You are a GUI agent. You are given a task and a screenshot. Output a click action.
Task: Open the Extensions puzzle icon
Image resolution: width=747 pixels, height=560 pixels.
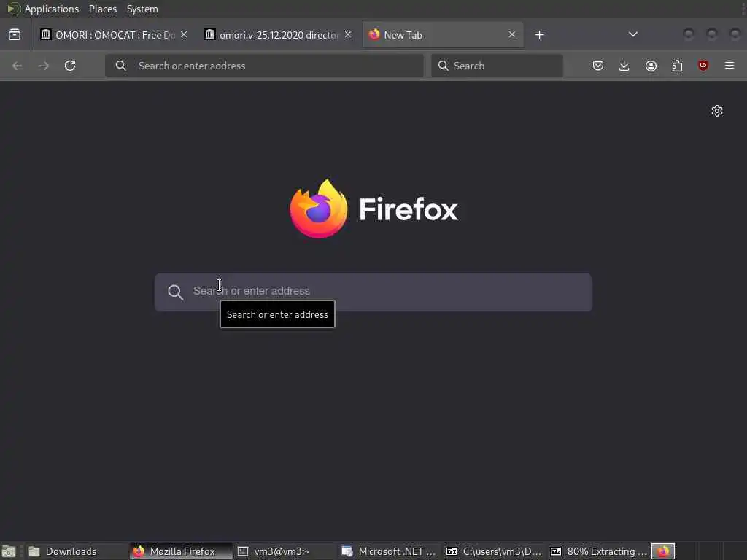click(677, 66)
